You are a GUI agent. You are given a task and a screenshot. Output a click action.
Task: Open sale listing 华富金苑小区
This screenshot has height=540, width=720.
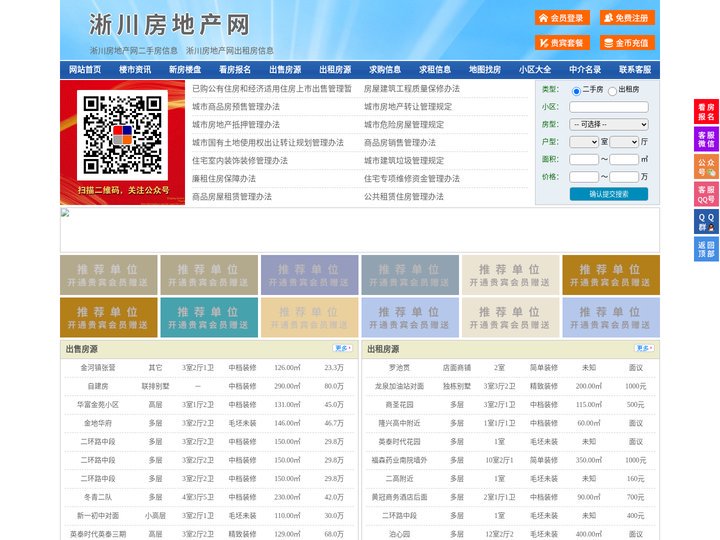98,405
